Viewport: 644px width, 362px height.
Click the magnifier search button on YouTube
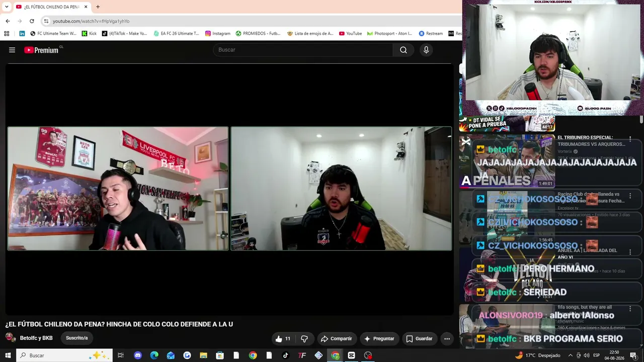(x=404, y=50)
